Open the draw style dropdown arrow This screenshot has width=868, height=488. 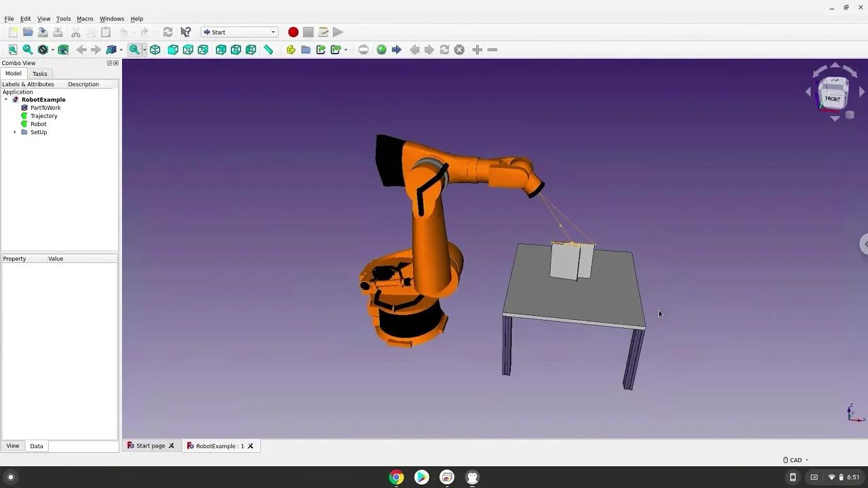52,49
